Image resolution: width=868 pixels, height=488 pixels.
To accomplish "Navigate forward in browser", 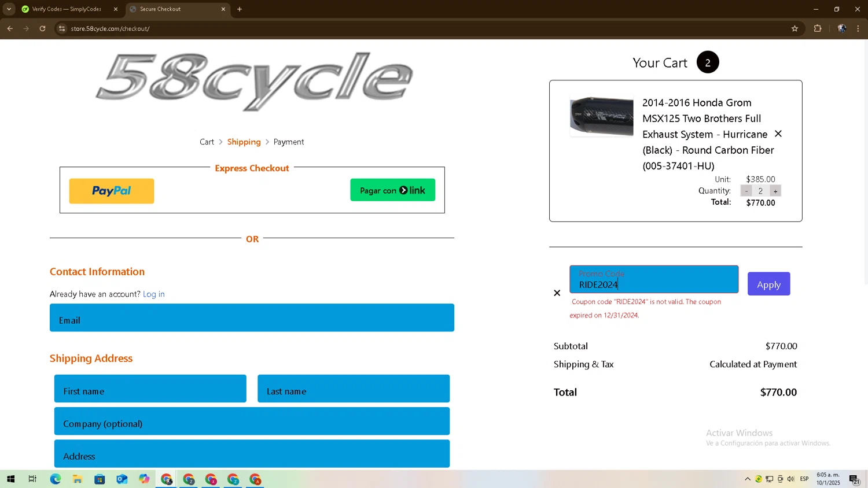I will (x=26, y=28).
